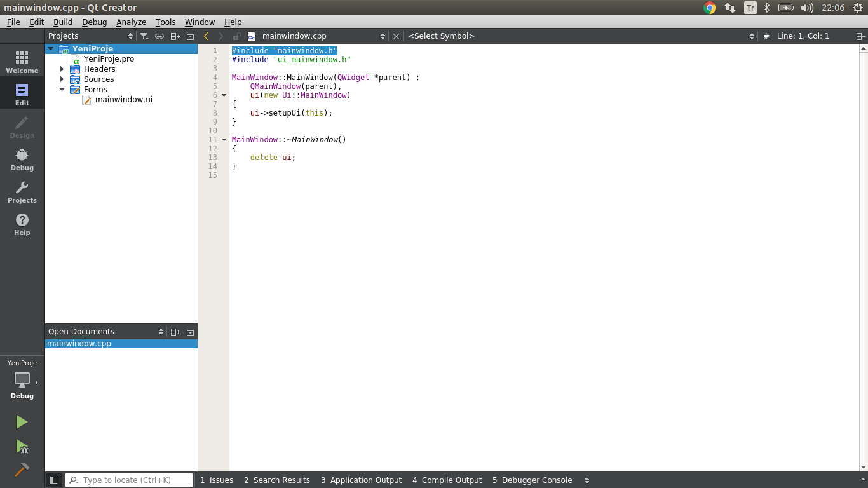Close the mainwindow.cpp document
This screenshot has height=488, width=868.
[397, 36]
